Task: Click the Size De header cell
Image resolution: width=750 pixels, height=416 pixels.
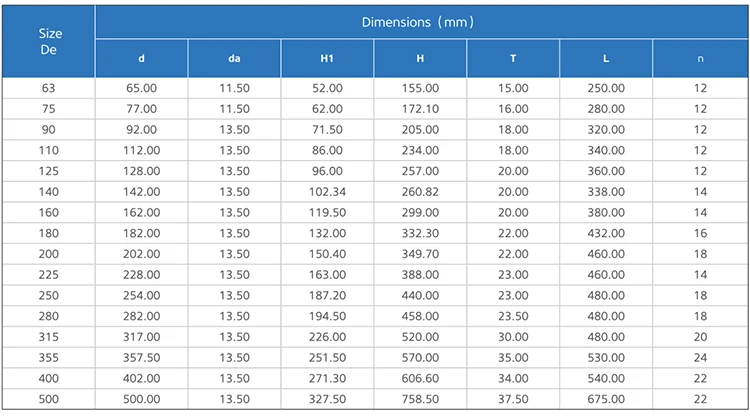Action: [x=50, y=41]
